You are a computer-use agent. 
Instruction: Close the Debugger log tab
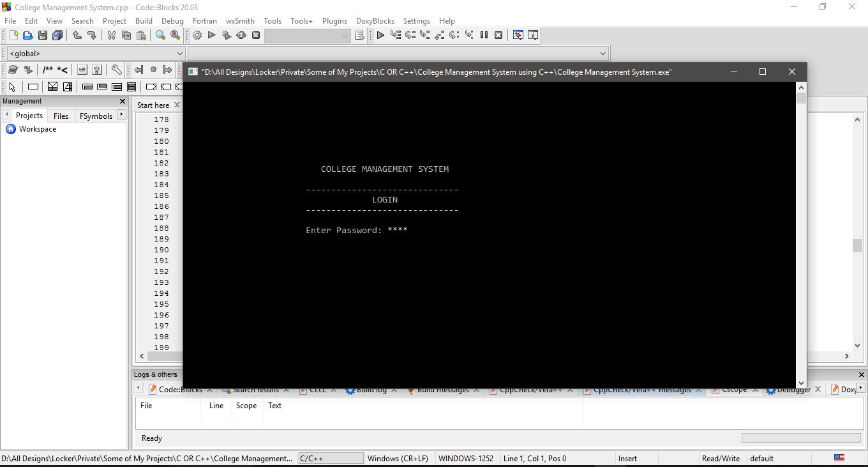[x=819, y=390]
